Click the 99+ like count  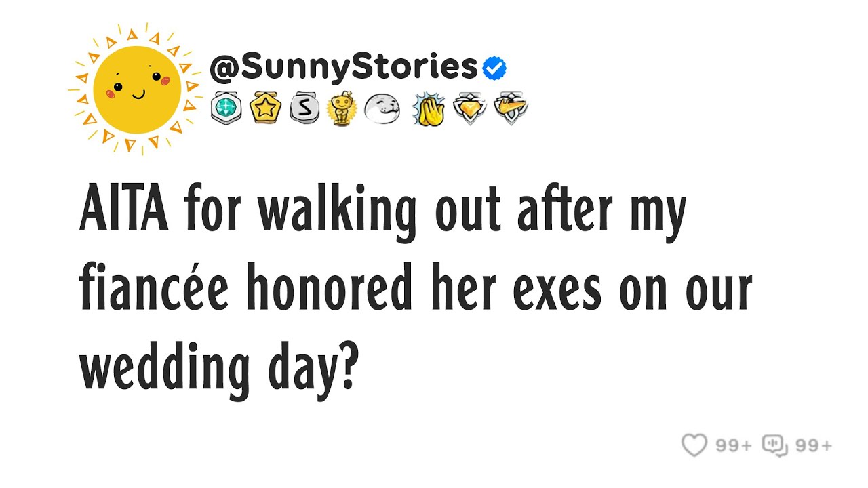point(734,446)
